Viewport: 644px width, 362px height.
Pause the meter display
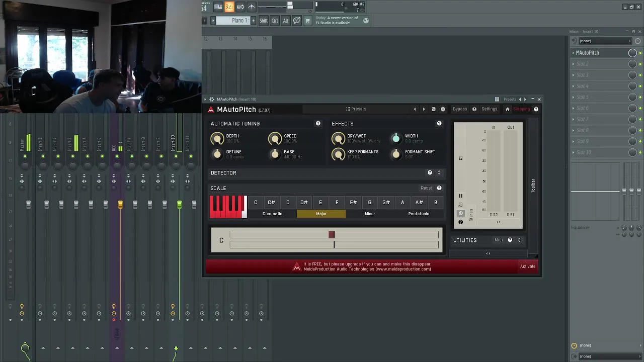(460, 196)
